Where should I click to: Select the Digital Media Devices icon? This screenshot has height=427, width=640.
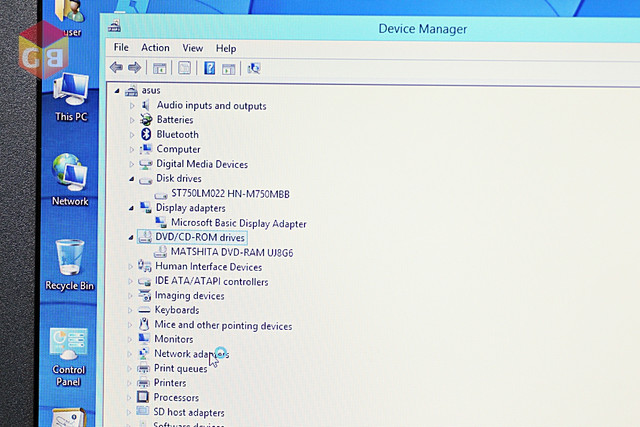[x=146, y=164]
